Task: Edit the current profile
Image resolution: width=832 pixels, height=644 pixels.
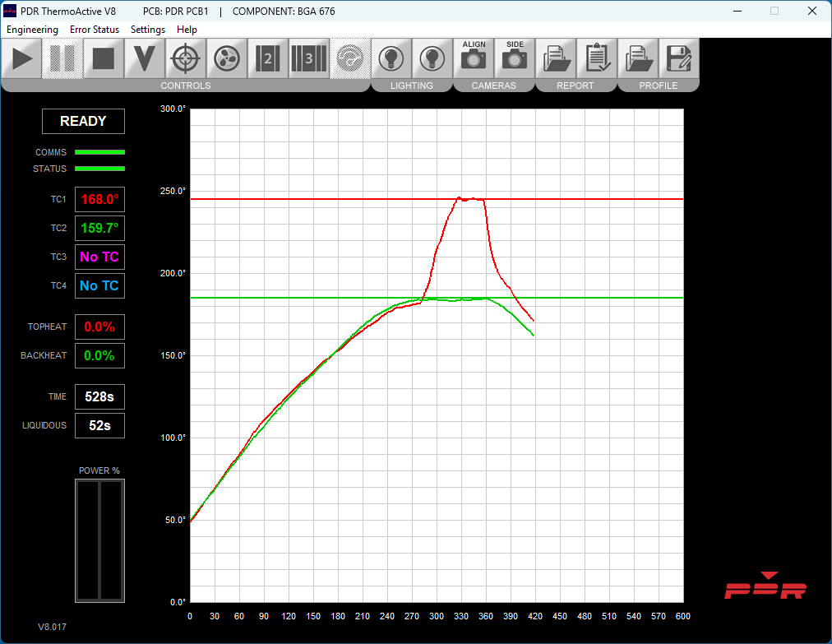Action: coord(679,58)
